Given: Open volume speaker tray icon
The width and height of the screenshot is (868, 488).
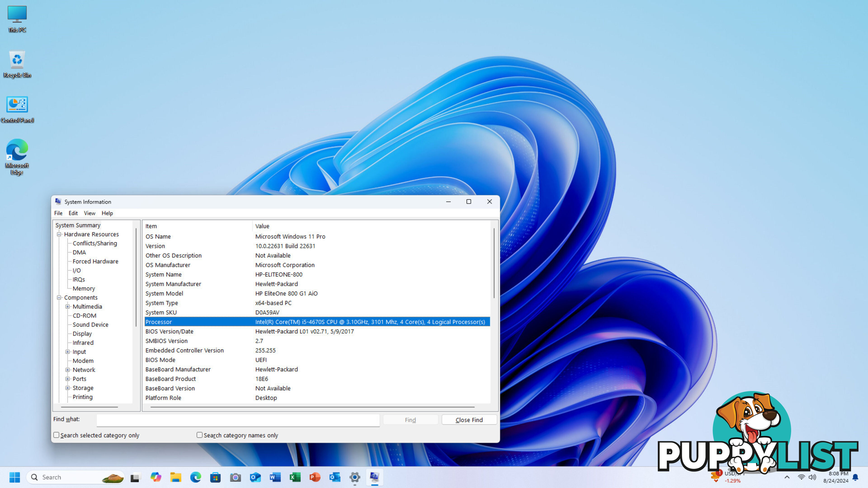Looking at the screenshot, I should pyautogui.click(x=812, y=477).
